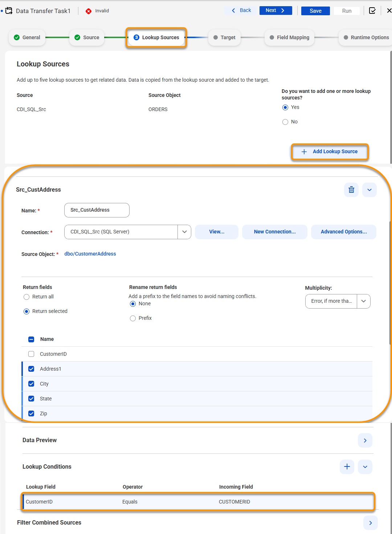Image resolution: width=392 pixels, height=534 pixels.
Task: Collapse the Src_CustAddress section chevron
Action: tap(369, 189)
